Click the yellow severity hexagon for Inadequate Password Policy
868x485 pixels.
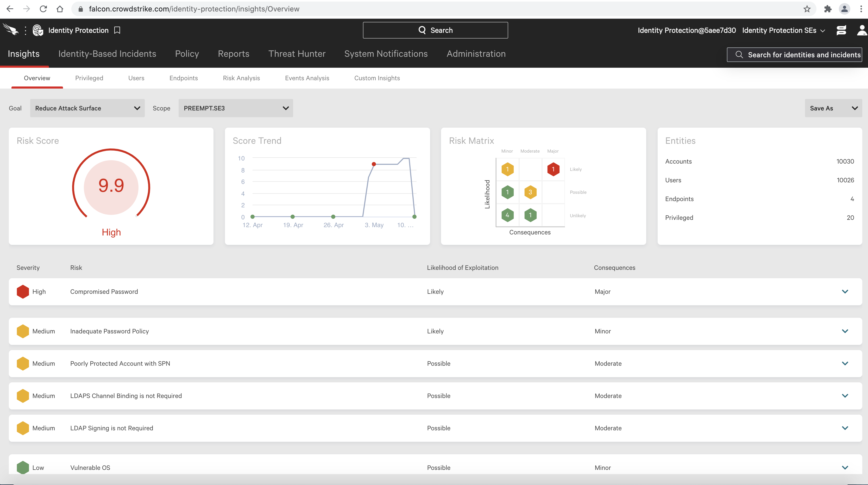pos(23,331)
